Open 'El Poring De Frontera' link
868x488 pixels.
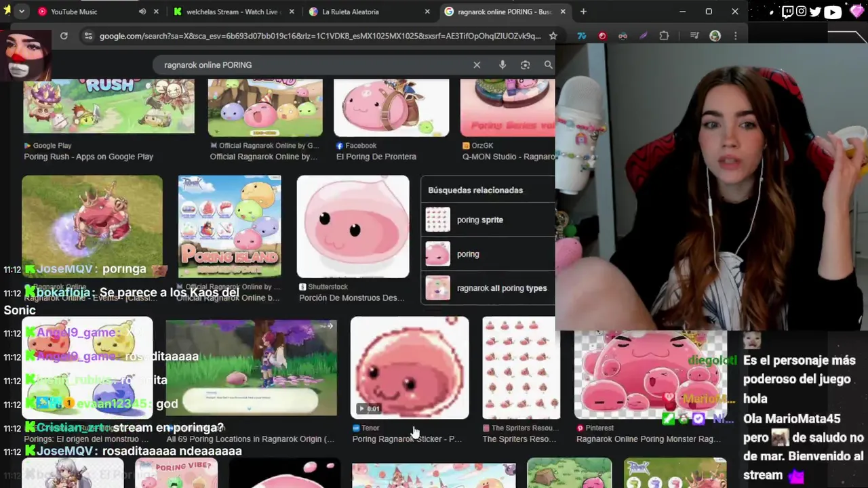coord(376,157)
